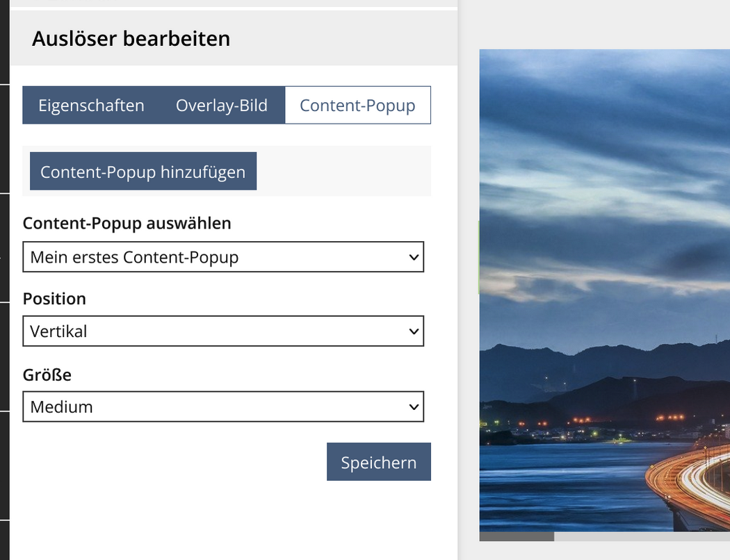Open the Mein erstes Content-Popup dropdown
The image size is (730, 560).
point(222,257)
